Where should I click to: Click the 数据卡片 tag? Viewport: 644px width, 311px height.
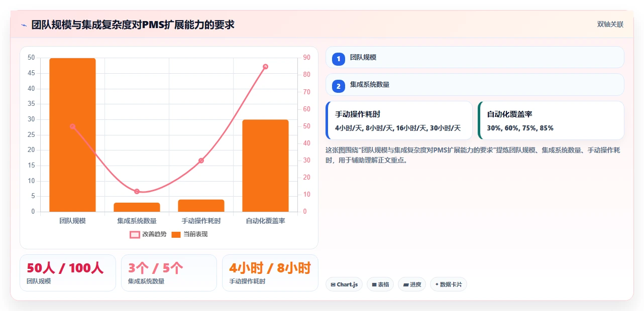449,284
